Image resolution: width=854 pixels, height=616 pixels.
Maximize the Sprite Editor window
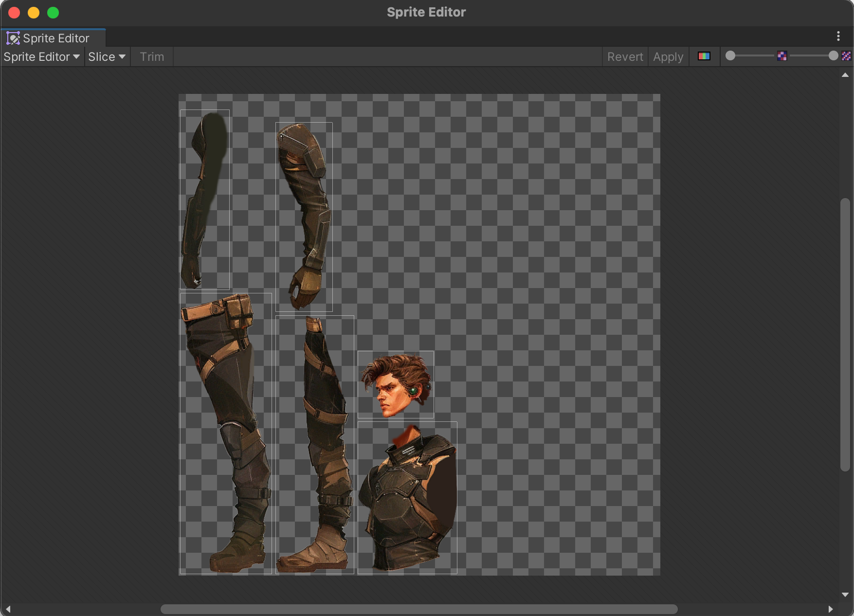point(53,13)
